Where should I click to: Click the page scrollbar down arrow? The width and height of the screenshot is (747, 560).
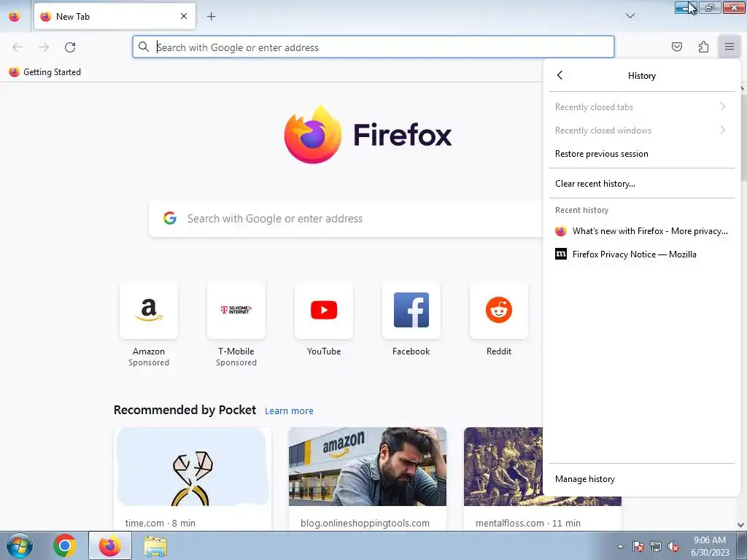pos(741,525)
